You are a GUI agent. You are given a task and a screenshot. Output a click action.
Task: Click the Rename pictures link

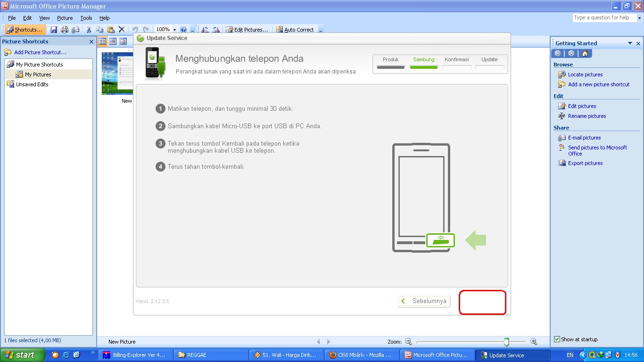pyautogui.click(x=587, y=116)
